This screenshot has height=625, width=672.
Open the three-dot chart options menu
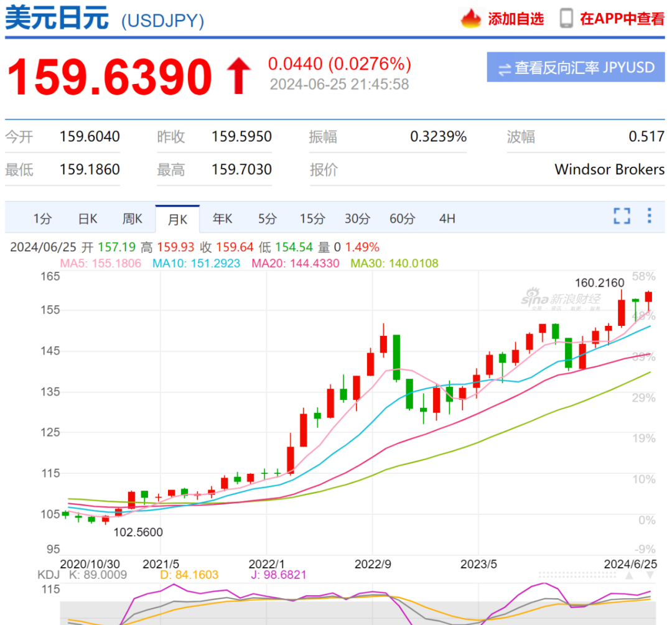pos(649,216)
